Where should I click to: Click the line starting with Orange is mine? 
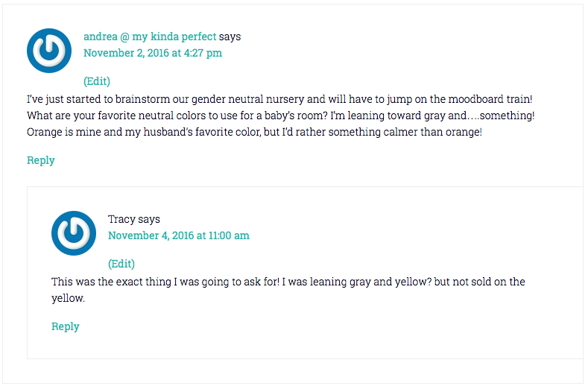click(254, 132)
